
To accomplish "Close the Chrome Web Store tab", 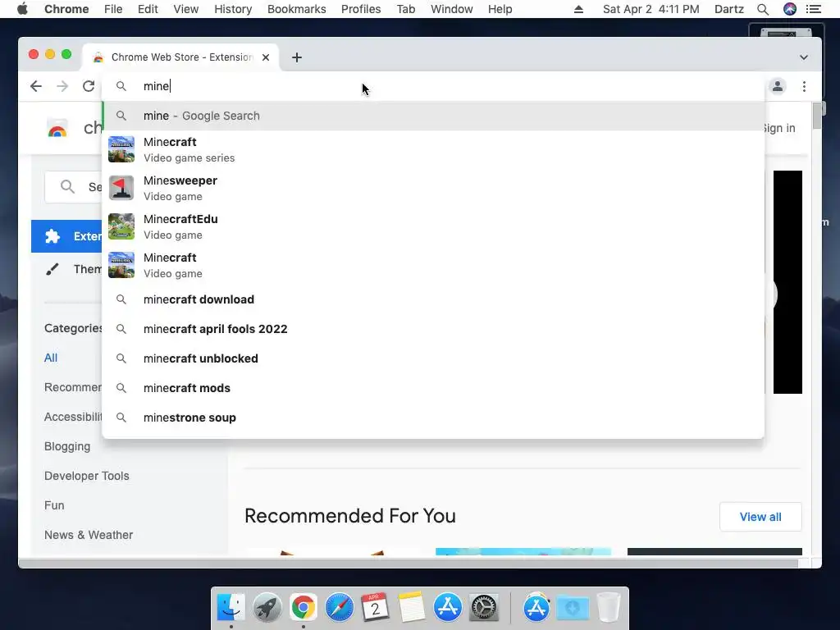I will [266, 57].
